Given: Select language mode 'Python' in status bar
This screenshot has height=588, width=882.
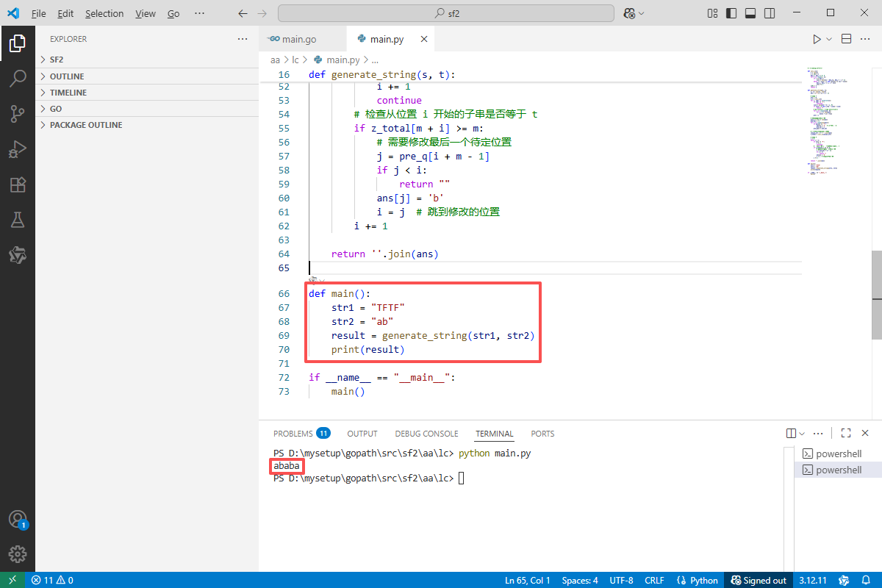Looking at the screenshot, I should pos(698,580).
